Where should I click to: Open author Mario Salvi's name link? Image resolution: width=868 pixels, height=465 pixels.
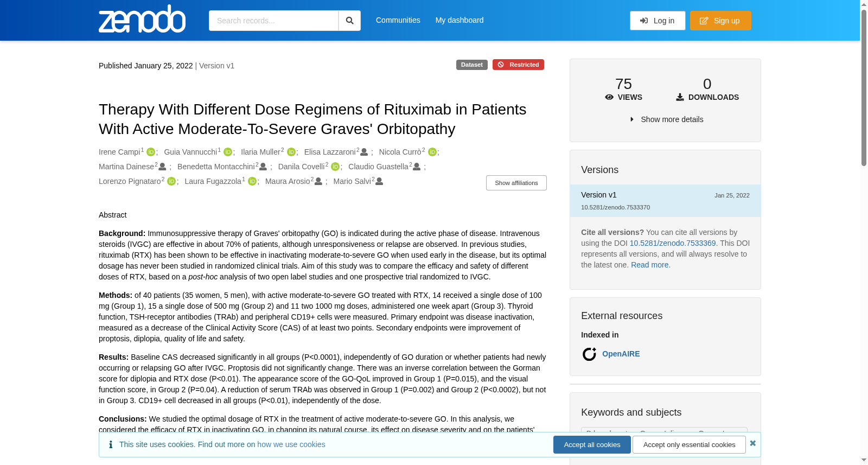coord(352,181)
